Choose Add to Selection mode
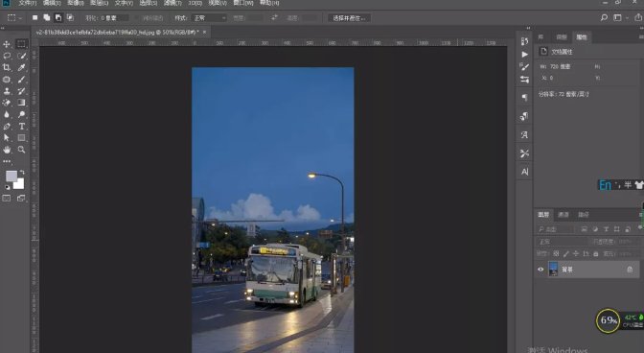 point(46,17)
